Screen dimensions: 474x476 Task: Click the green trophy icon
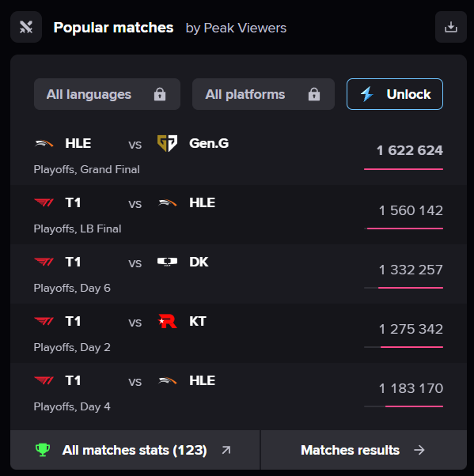(43, 450)
